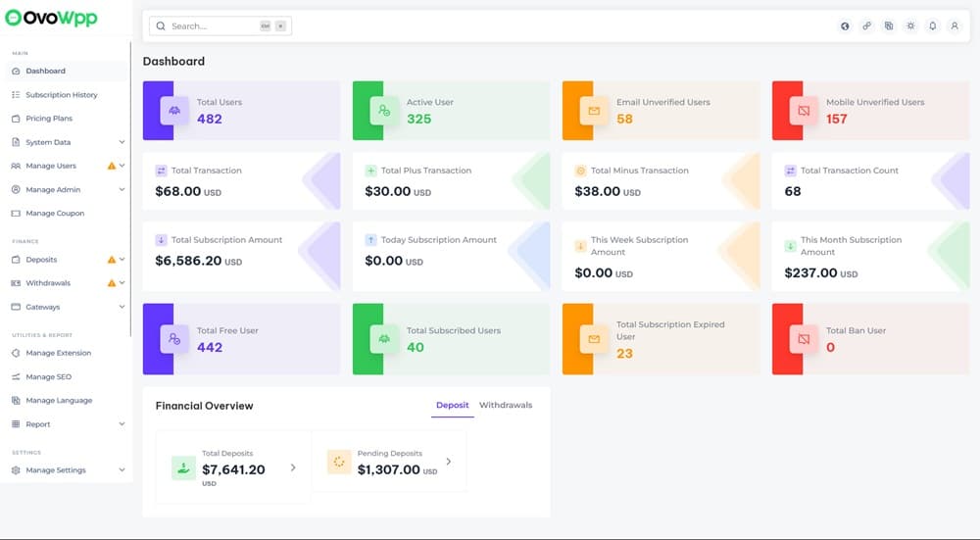Switch to the Withdrawals tab
Viewport: 980px width, 540px height.
point(506,405)
